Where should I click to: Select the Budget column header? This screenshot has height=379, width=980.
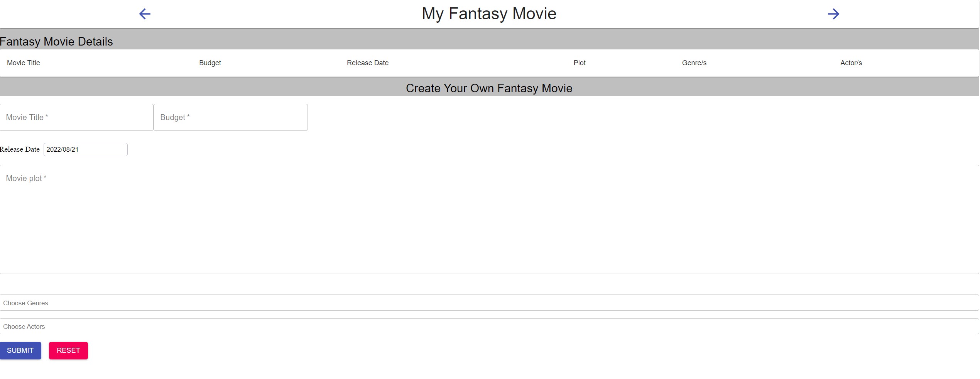pos(210,63)
